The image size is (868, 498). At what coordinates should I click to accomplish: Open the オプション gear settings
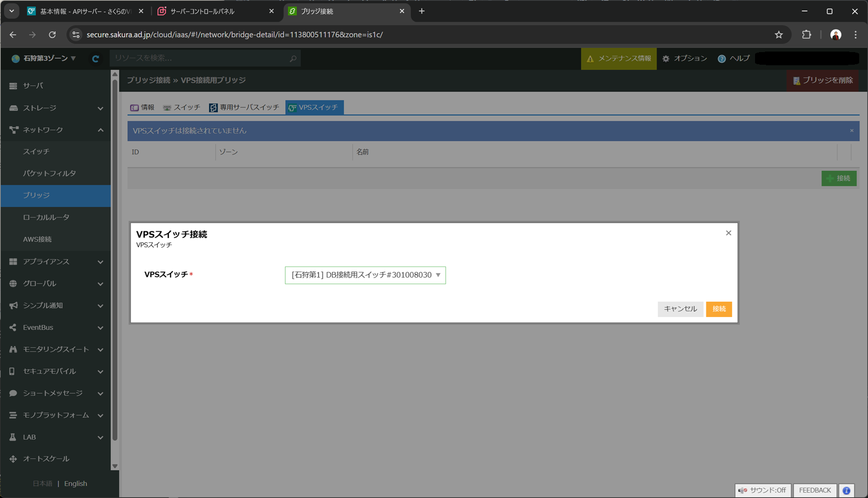684,59
